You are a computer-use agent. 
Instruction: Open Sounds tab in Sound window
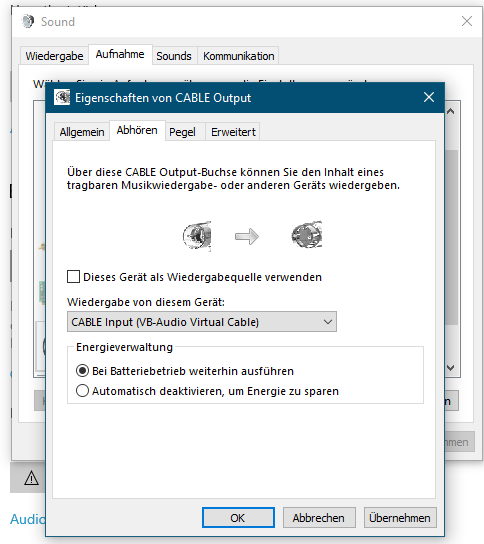174,56
